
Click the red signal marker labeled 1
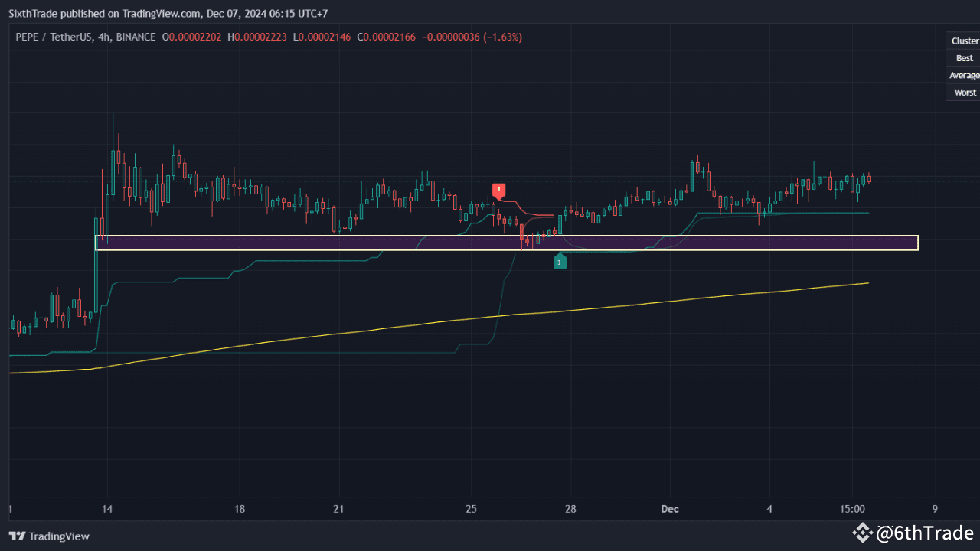tap(498, 189)
